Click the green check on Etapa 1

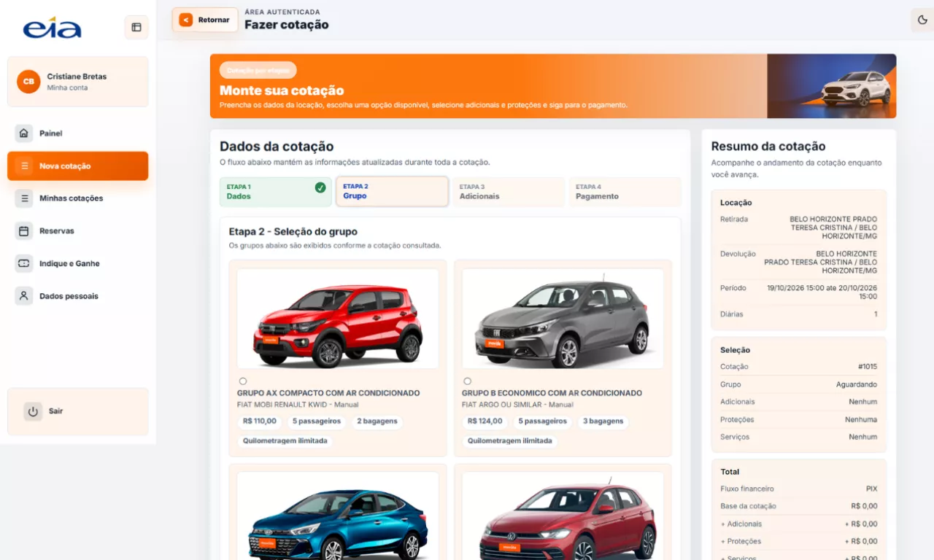click(320, 187)
